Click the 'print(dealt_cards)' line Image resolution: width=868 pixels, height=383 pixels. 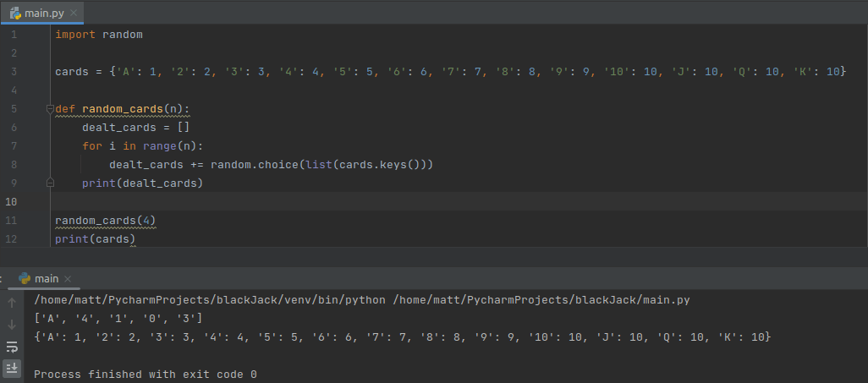pyautogui.click(x=143, y=183)
